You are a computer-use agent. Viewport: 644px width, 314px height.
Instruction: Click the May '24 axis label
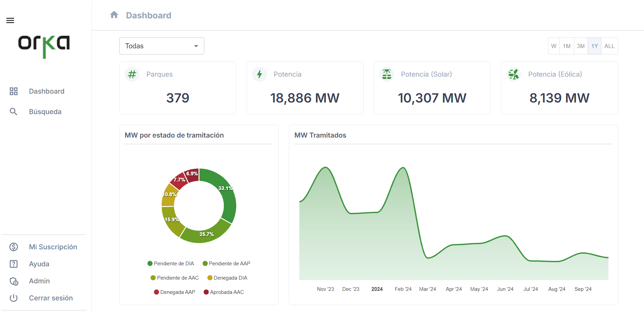coord(479,289)
